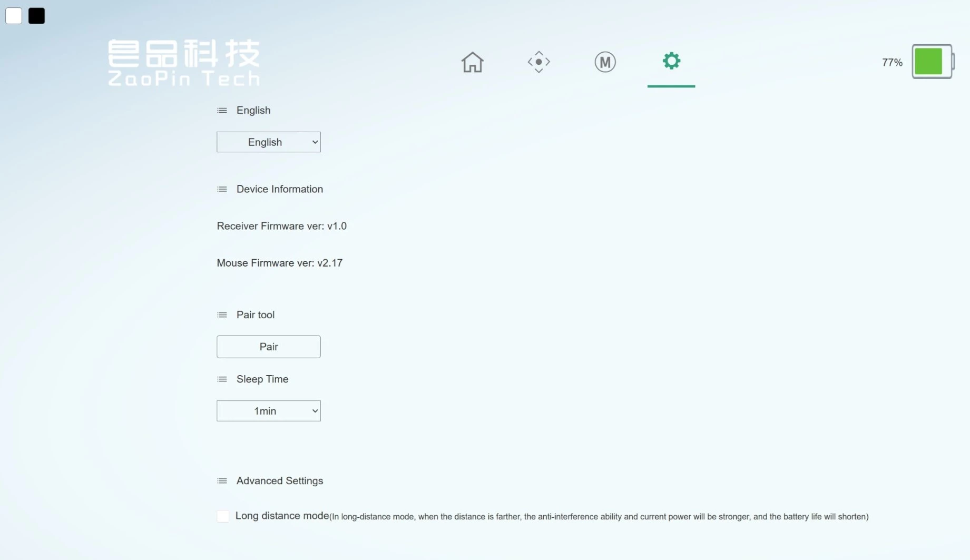Click the 77% battery percentage text
The width and height of the screenshot is (970, 560).
pos(891,63)
